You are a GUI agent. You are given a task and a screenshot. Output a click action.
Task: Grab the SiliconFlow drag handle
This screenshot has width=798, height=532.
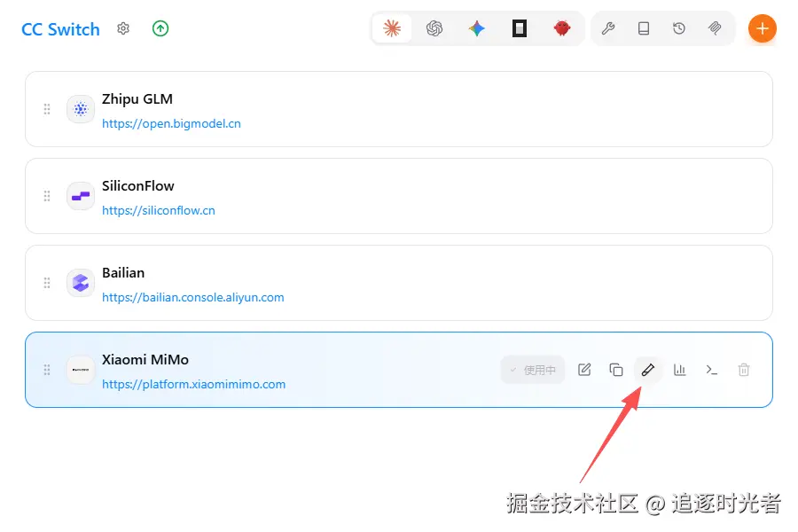click(x=47, y=196)
